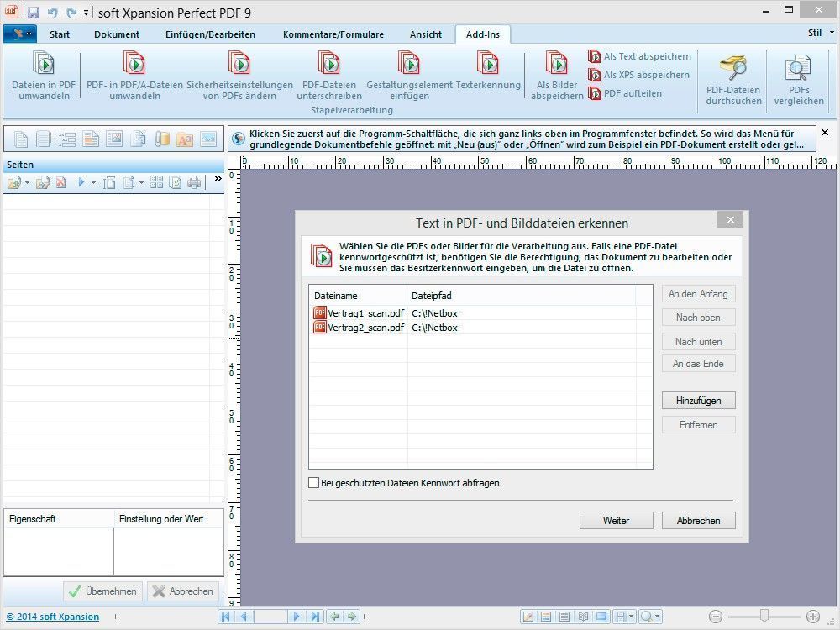
Task: Expand the Seiten toolbar overflow chevron
Action: pos(218,179)
